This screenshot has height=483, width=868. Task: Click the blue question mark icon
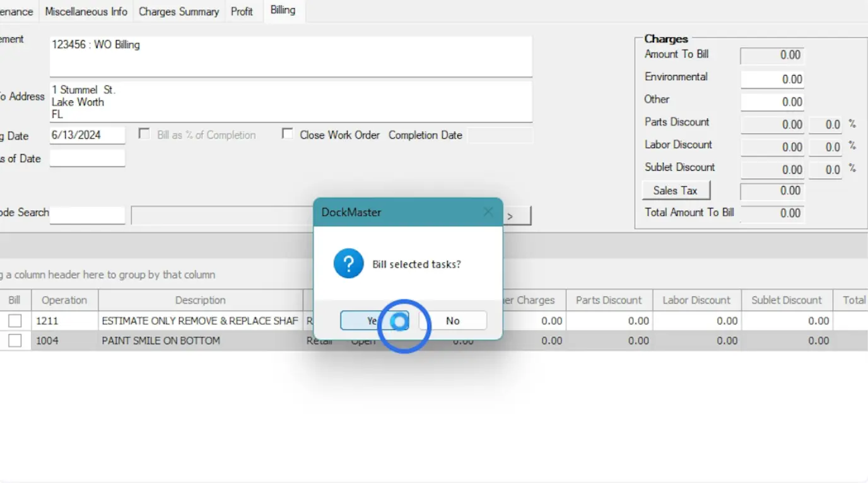click(x=349, y=264)
